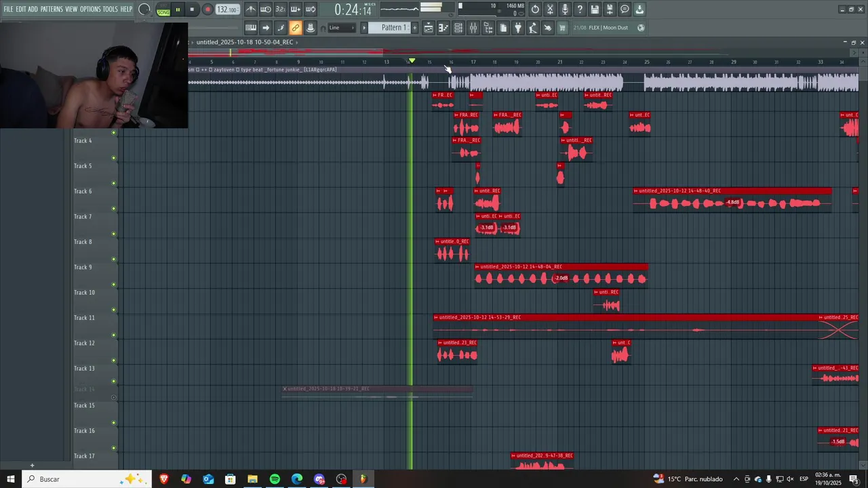Save project with the floppy disk icon
This screenshot has width=868, height=488.
pyautogui.click(x=595, y=9)
